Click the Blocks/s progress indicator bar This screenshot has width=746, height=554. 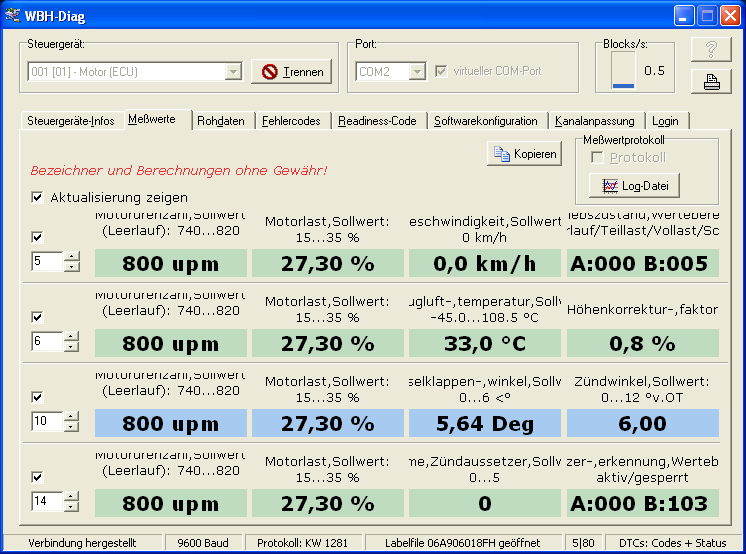[624, 71]
